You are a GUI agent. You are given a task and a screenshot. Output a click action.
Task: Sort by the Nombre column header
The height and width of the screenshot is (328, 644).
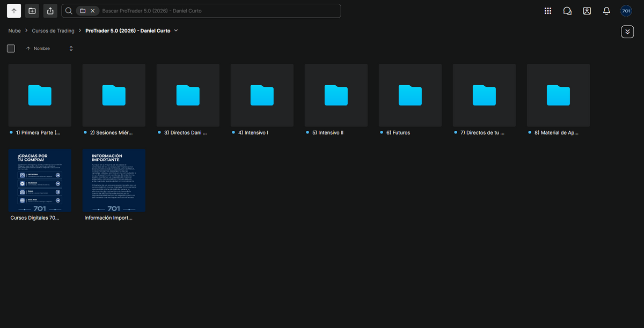click(42, 48)
